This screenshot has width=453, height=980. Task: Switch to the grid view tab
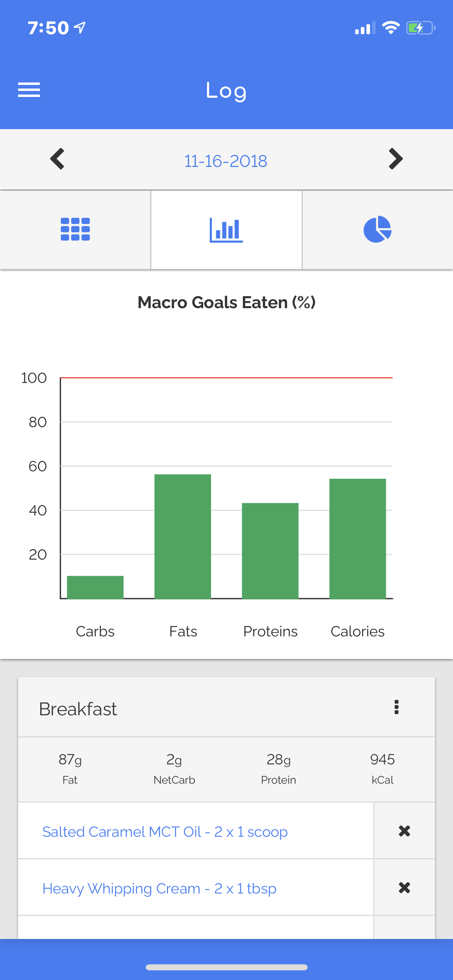[x=75, y=229]
